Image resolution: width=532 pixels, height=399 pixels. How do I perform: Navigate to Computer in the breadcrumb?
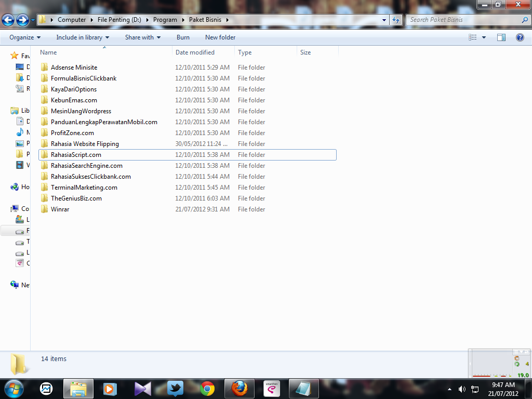click(x=72, y=20)
